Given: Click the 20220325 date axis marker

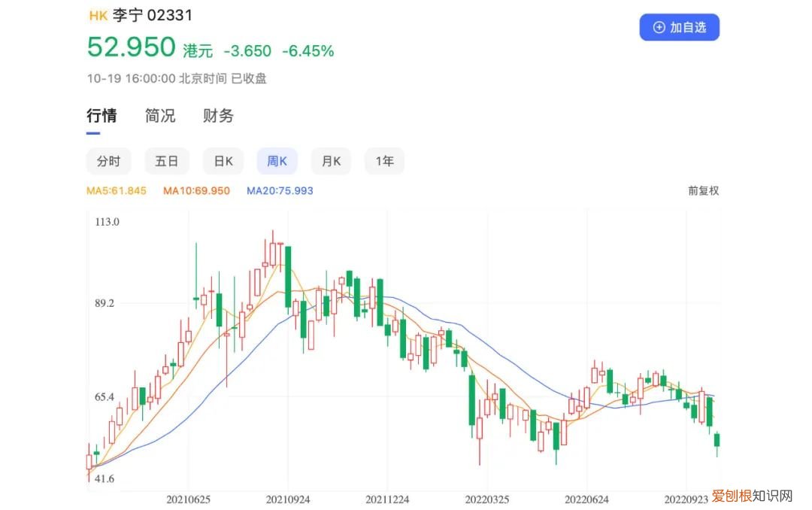Looking at the screenshot, I should pyautogui.click(x=486, y=499).
